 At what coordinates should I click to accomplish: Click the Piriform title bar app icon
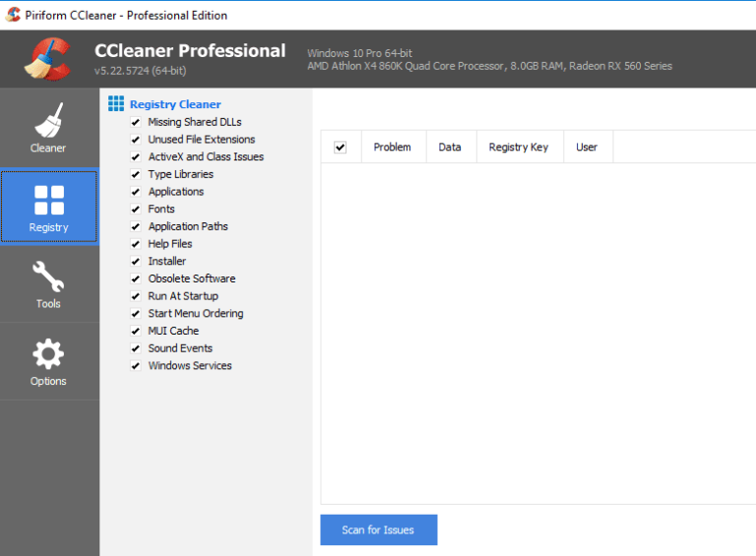coord(14,15)
